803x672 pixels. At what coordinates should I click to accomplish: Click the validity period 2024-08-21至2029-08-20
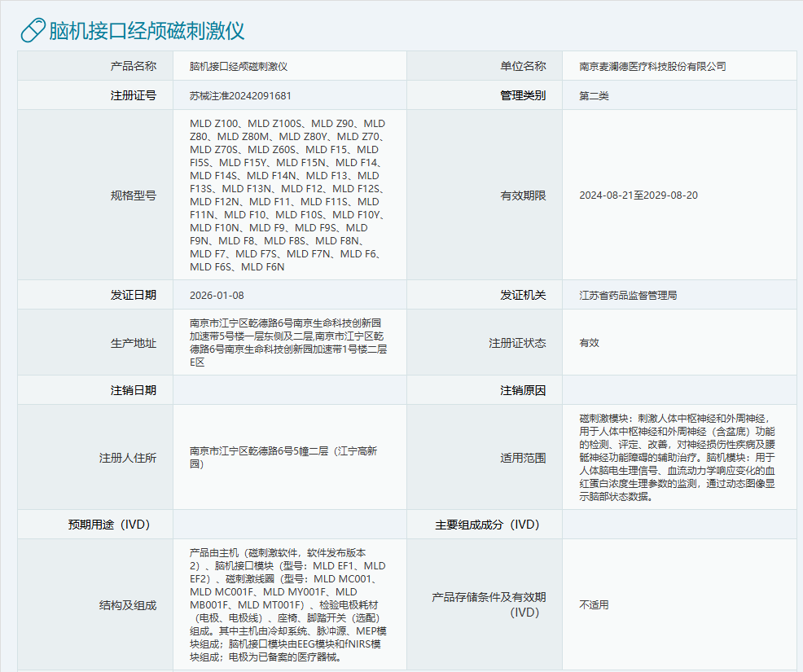[641, 195]
